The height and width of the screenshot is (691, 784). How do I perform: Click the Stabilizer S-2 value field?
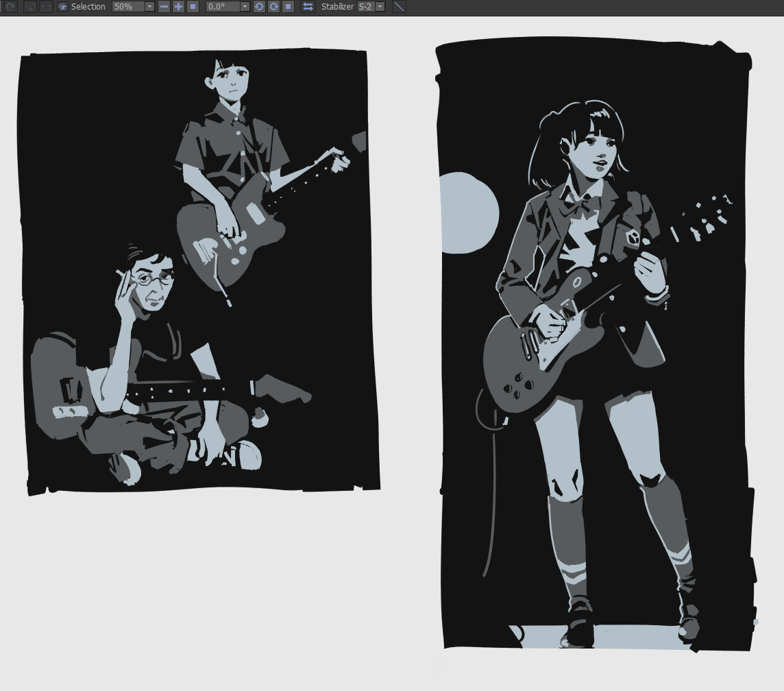366,6
